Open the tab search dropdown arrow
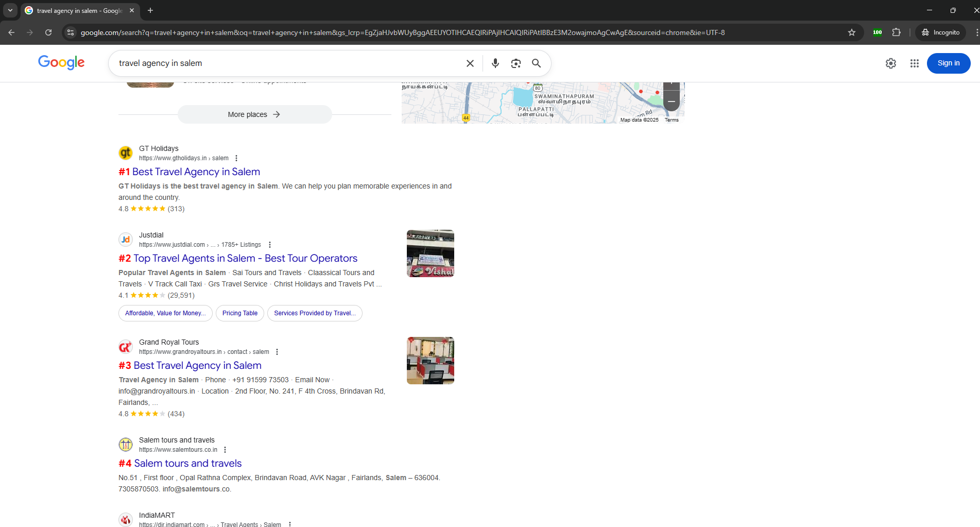Viewport: 980px width, 527px height. pos(10,10)
